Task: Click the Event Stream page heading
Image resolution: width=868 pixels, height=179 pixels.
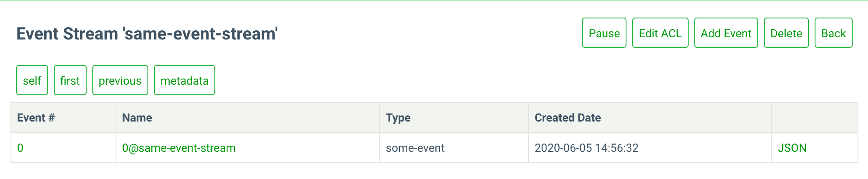Action: click(x=147, y=34)
